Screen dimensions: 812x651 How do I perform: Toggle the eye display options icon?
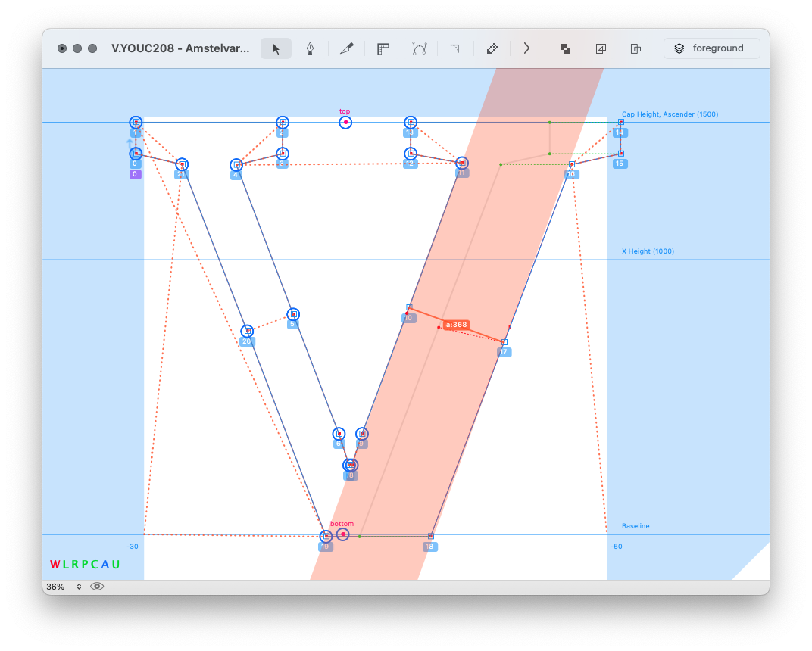coord(97,587)
